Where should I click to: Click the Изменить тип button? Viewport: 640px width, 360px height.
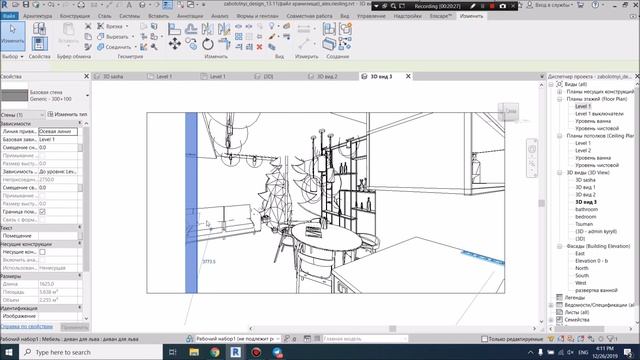(67, 114)
